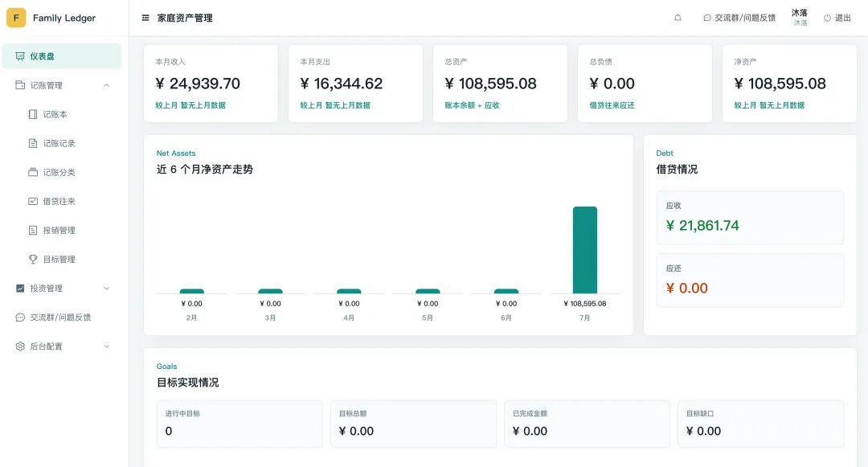Open the 报销管理 menu item
Screen dimensions: 868x467
pos(61,230)
